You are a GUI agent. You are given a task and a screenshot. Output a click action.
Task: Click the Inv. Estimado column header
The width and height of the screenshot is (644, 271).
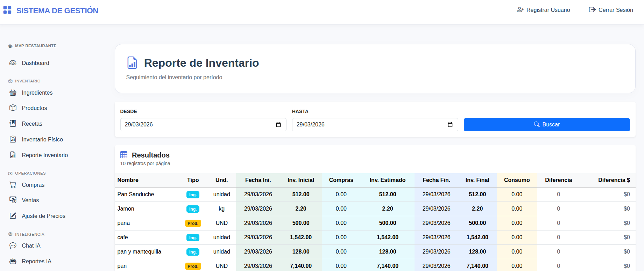pos(387,180)
